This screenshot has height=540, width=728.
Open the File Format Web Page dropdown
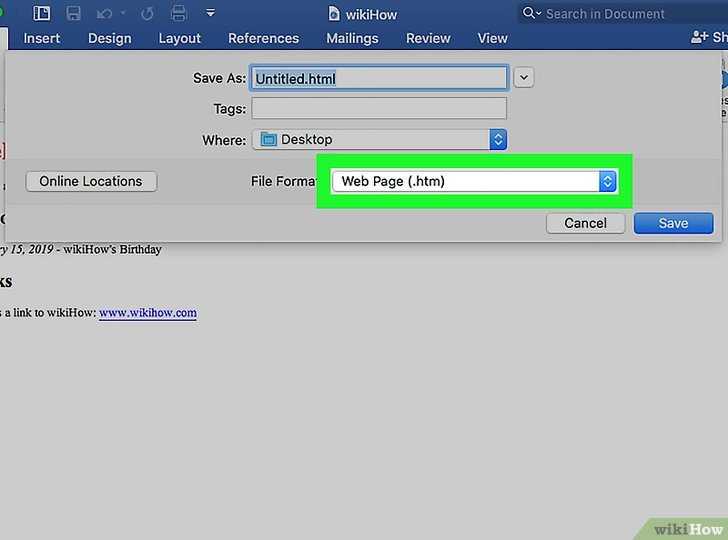point(474,181)
